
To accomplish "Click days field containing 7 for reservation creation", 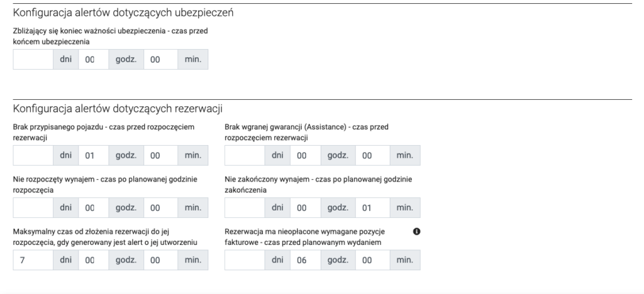I will pos(33,259).
